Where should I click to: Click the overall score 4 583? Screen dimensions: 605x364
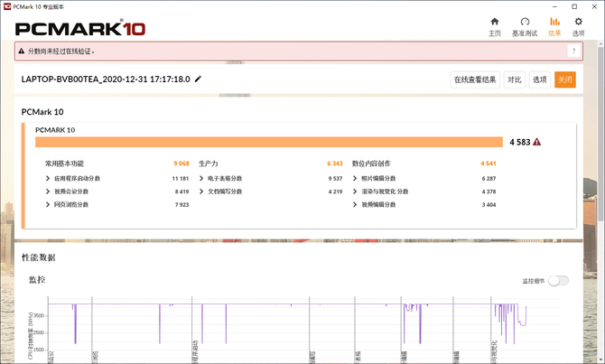point(520,142)
